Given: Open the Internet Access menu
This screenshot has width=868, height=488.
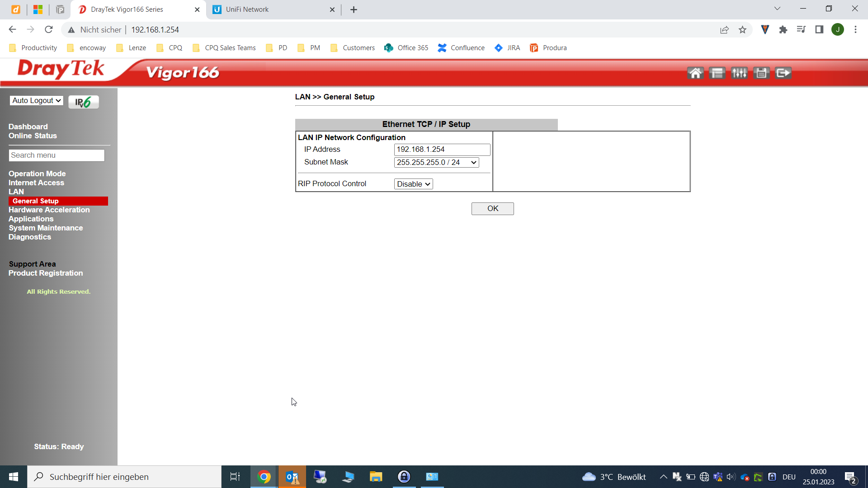Looking at the screenshot, I should pyautogui.click(x=36, y=183).
